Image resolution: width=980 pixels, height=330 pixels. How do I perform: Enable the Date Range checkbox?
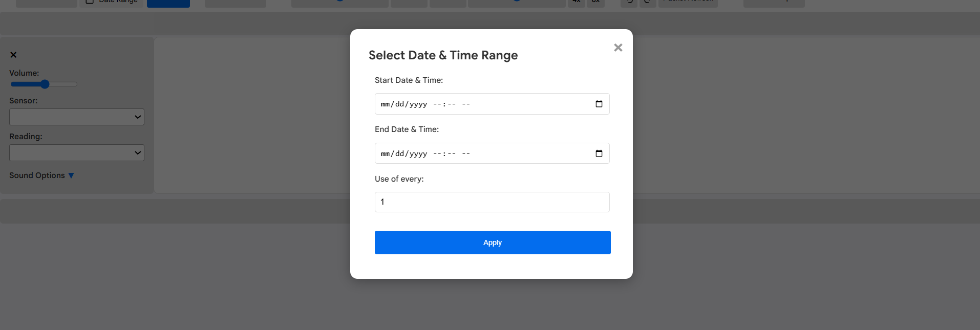pos(90,1)
